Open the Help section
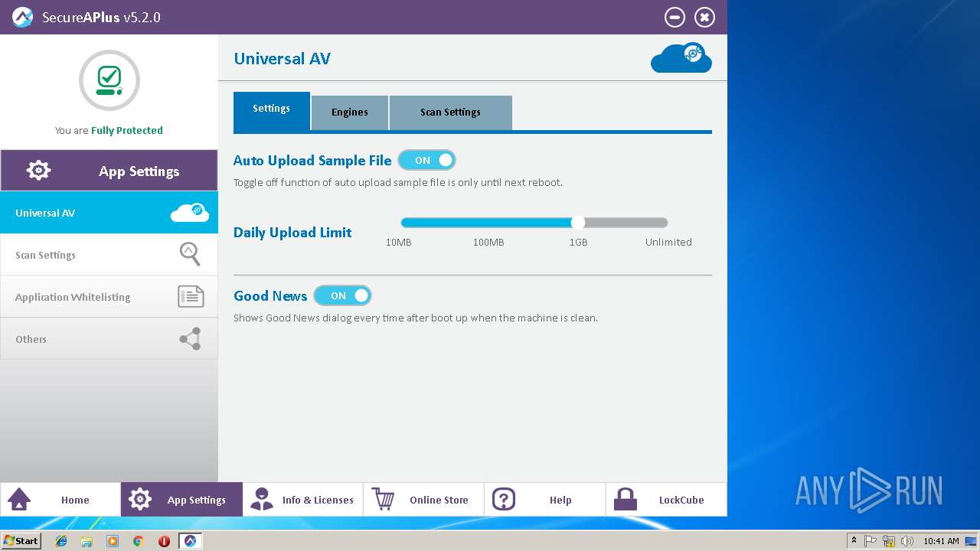The width and height of the screenshot is (980, 551). pyautogui.click(x=545, y=500)
